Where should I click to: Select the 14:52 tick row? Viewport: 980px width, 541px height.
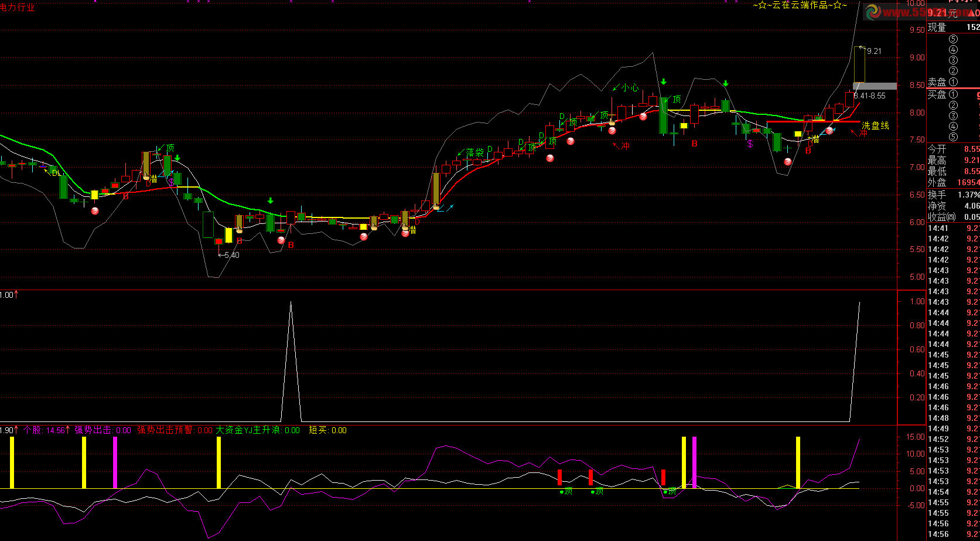point(954,439)
